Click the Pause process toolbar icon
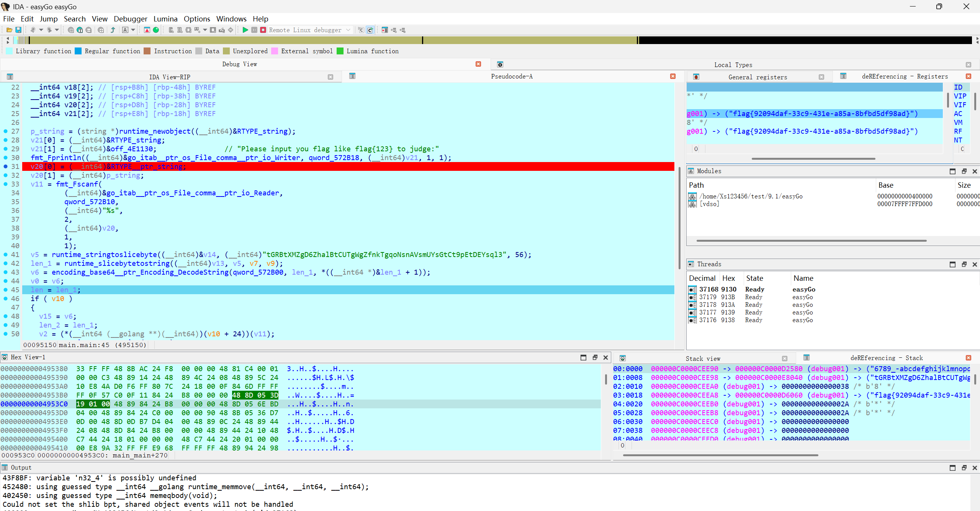This screenshot has width=980, height=511. click(254, 30)
